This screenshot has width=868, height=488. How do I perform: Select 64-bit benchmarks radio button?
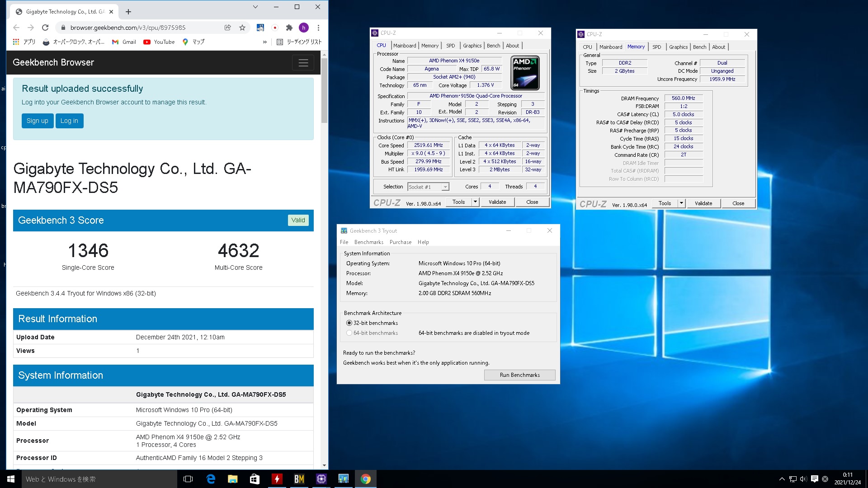(x=349, y=333)
